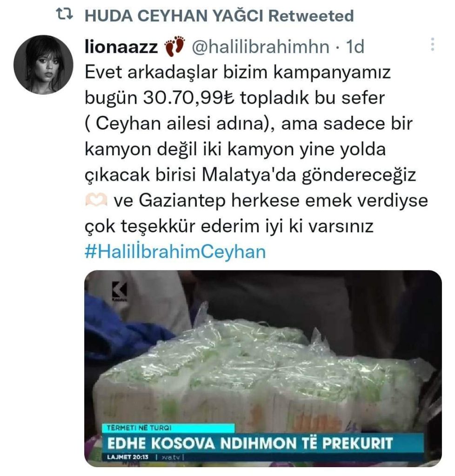455x476 pixels.
Task: Click "Ceyhan ailesi adına" phrase in tweet
Action: [x=181, y=124]
